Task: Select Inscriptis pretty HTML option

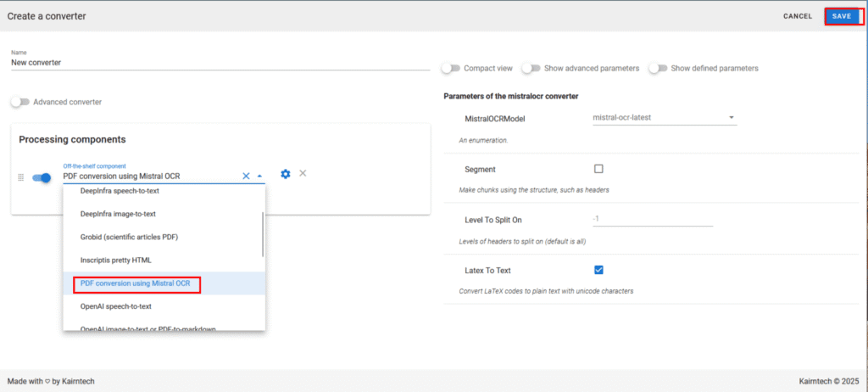Action: (116, 260)
